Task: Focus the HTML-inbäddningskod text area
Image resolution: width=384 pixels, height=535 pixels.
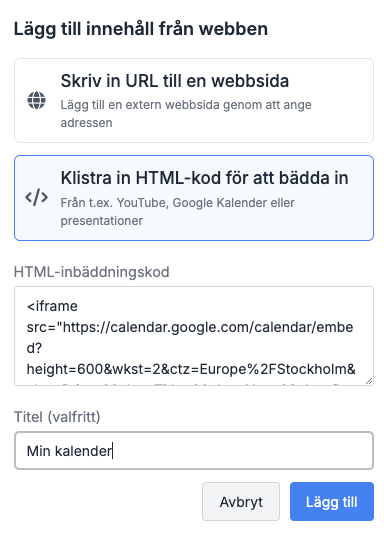Action: coord(194,336)
